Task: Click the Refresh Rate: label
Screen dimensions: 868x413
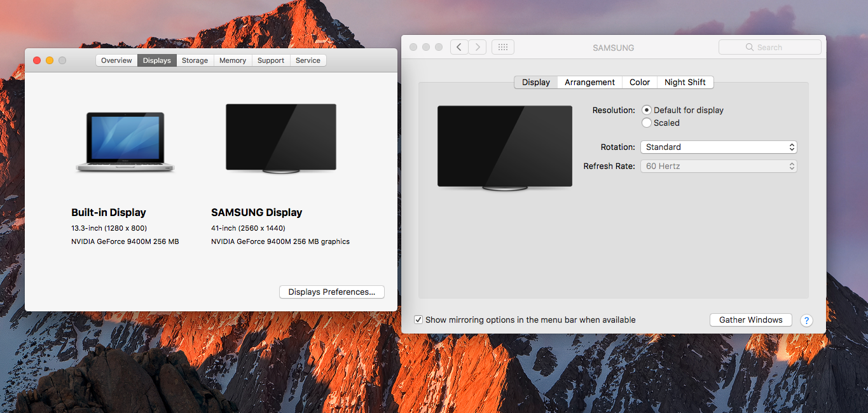Action: [609, 166]
